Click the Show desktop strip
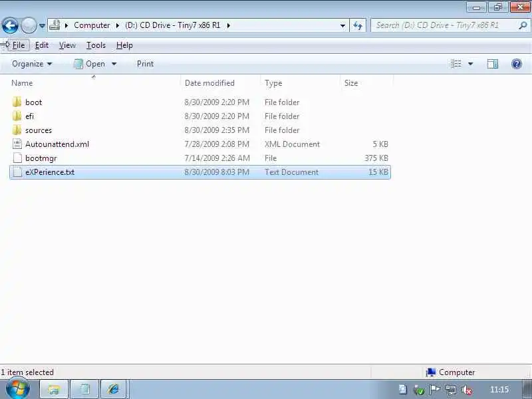Viewport: 532px width, 399px height. click(526, 389)
